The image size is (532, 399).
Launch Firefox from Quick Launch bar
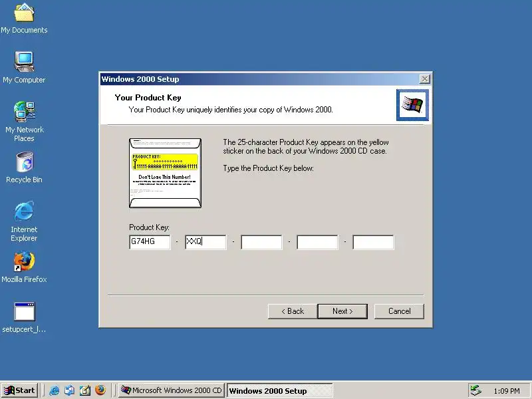(x=100, y=390)
